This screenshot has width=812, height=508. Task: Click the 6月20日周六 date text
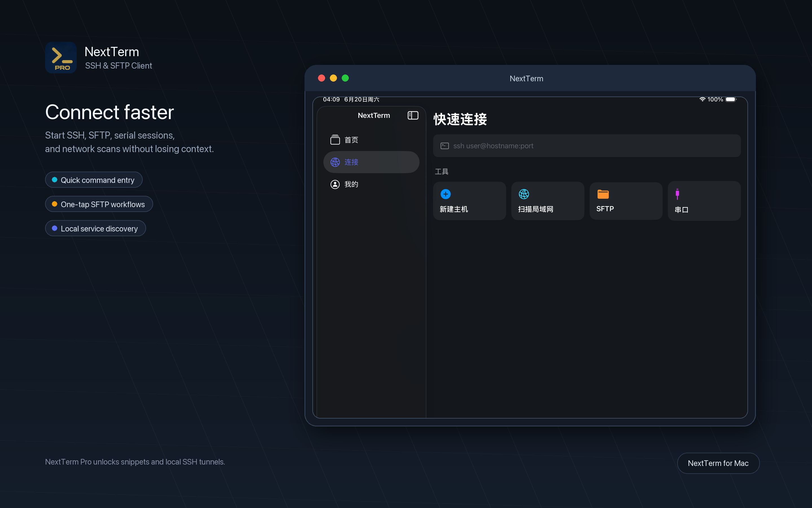pos(362,99)
